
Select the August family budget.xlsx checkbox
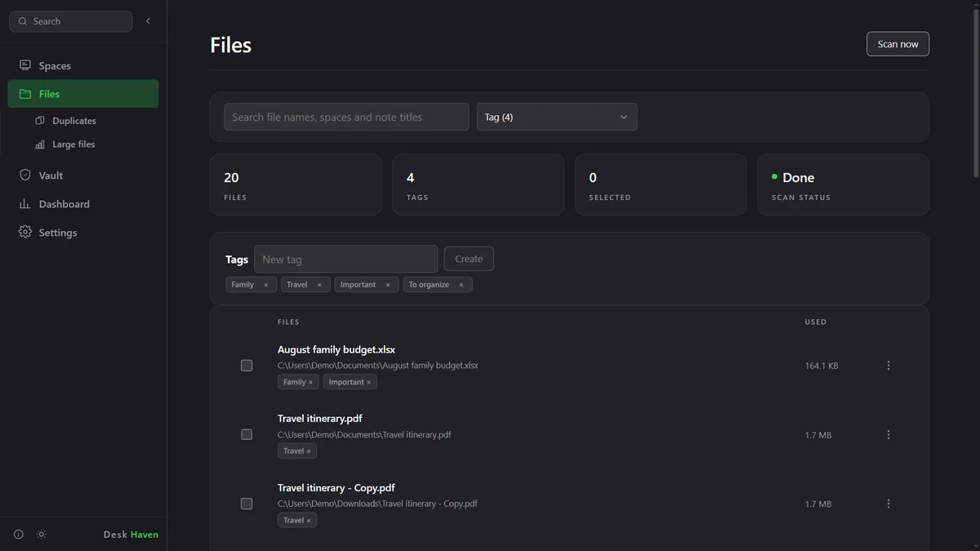coord(247,366)
